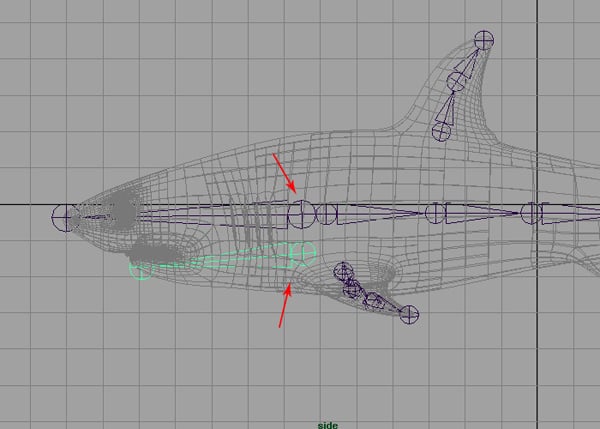Select the green jaw root joint
This screenshot has height=429, width=600.
[x=303, y=253]
